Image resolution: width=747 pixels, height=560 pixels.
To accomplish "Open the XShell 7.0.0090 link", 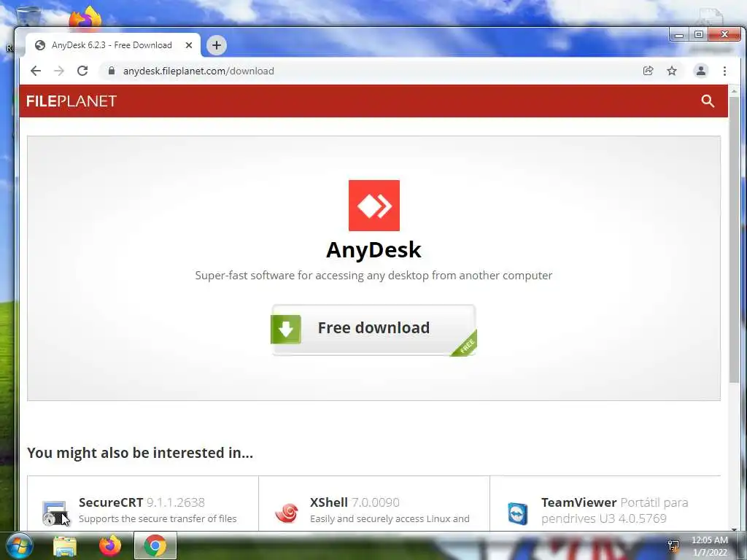I will [355, 502].
